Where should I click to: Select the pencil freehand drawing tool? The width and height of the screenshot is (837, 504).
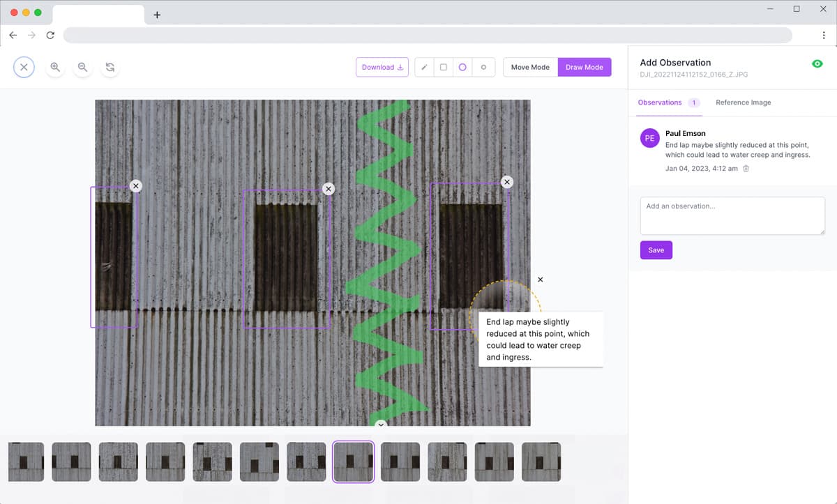click(424, 68)
